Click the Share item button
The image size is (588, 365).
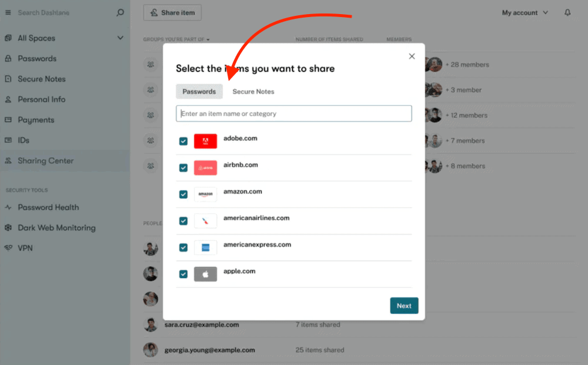coord(172,13)
